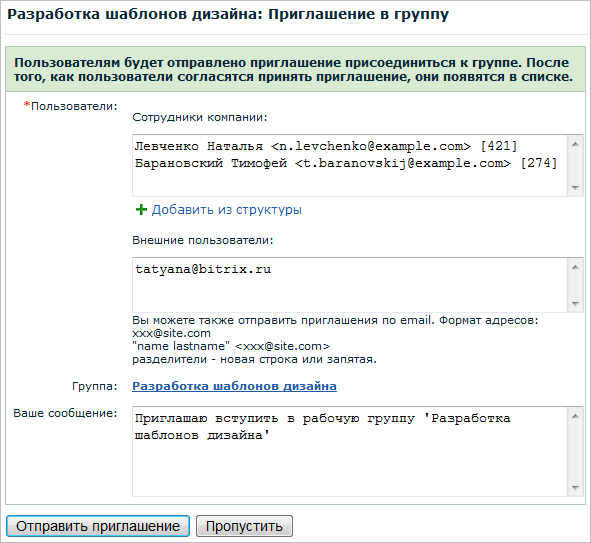Screen dimensions: 591x543
Task: Click the 'Приглашение в группу' page title
Action: click(358, 15)
